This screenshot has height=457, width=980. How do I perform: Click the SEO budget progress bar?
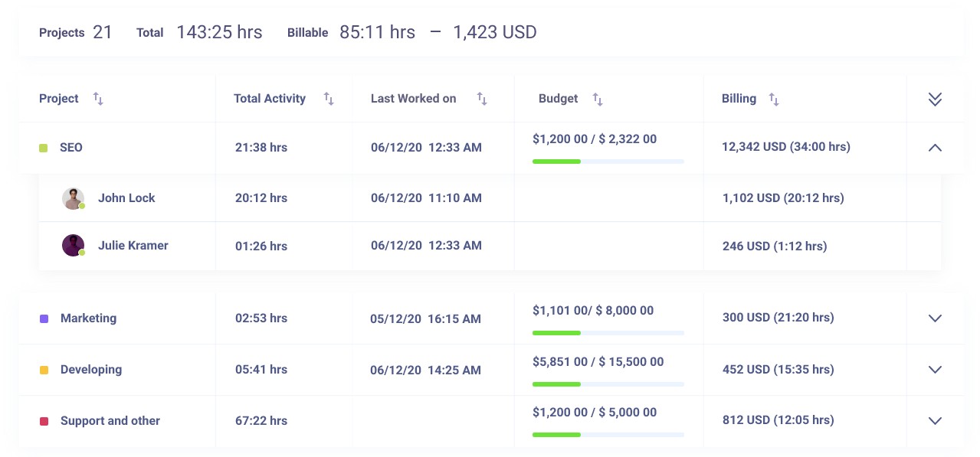[608, 162]
